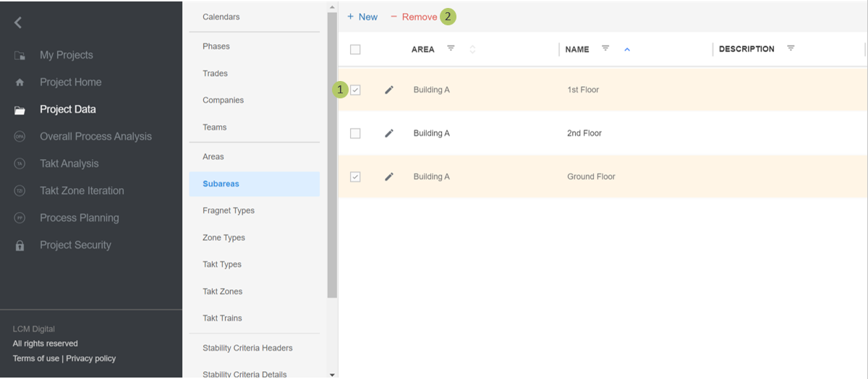The height and width of the screenshot is (379, 868).
Task: Click the AREA column sort arrows
Action: tap(472, 49)
